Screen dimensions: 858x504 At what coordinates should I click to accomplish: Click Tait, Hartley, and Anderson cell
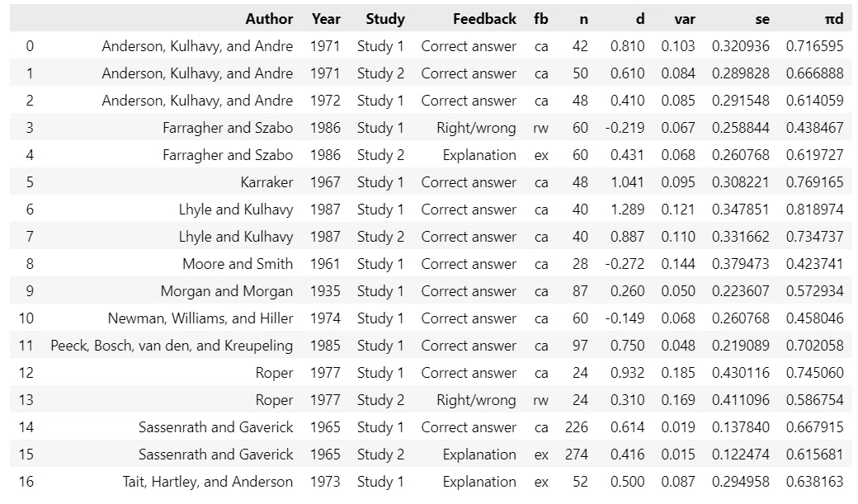[207, 482]
